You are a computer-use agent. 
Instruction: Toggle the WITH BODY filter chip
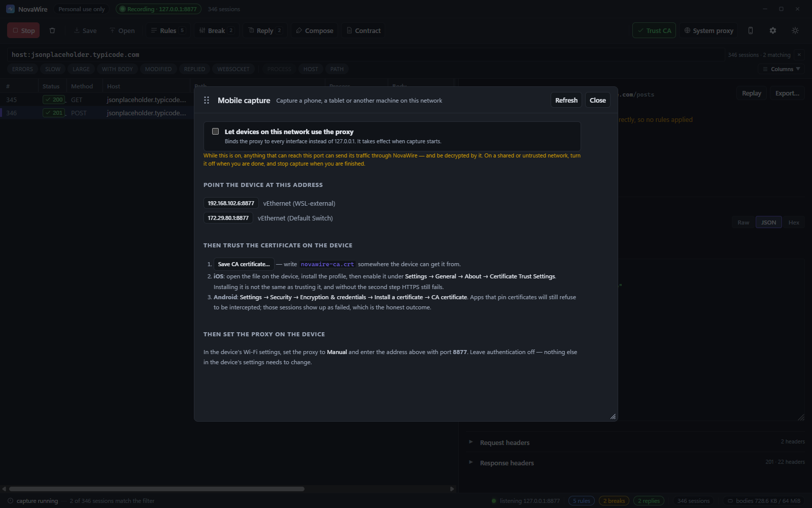(117, 69)
